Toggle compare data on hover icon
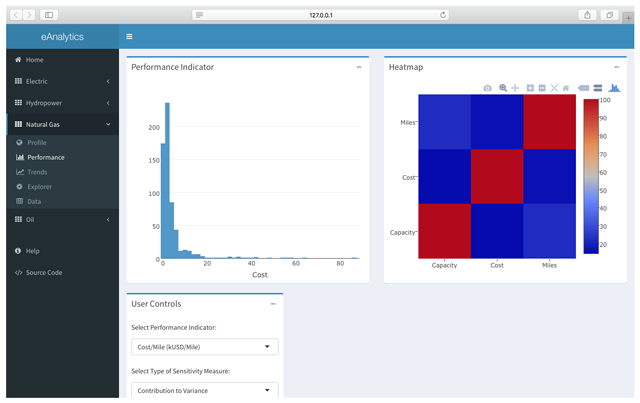This screenshot has height=403, width=640. pos(597,88)
